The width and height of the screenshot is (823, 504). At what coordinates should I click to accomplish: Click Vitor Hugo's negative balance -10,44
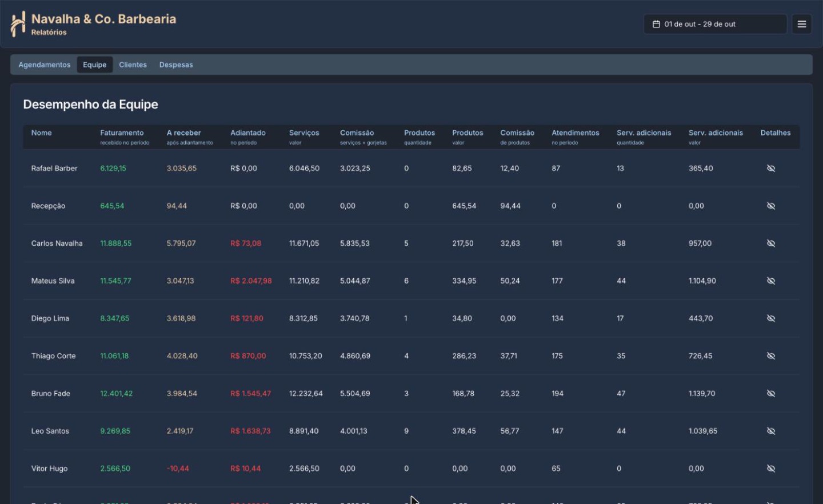pos(178,469)
